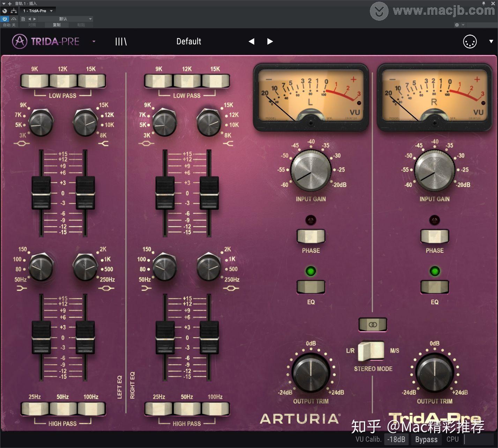Click left EQ high-shelf frequency knob
498x448 pixels.
click(x=85, y=123)
